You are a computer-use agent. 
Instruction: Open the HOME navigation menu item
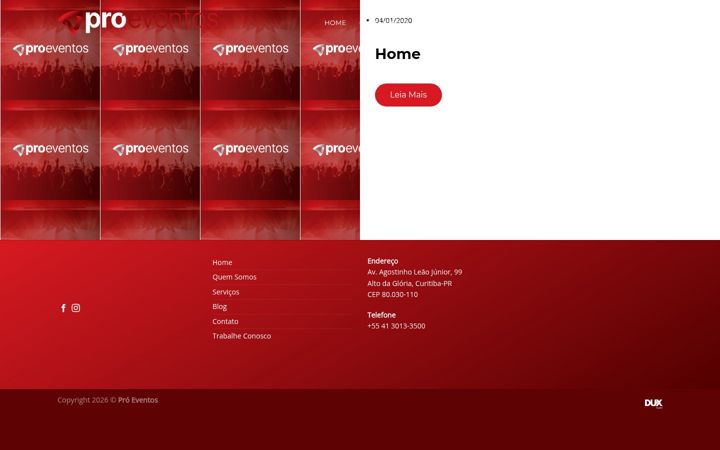(x=335, y=22)
